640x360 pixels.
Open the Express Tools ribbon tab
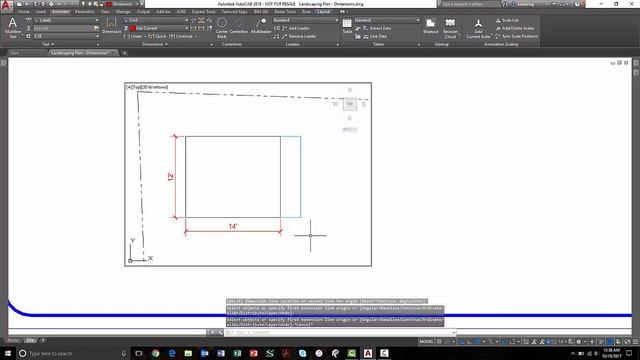click(204, 12)
